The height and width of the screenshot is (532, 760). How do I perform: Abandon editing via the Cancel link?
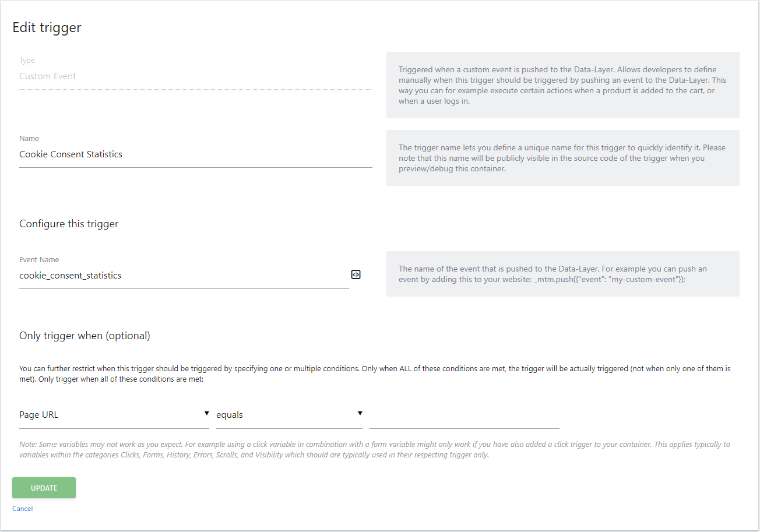pos(22,508)
